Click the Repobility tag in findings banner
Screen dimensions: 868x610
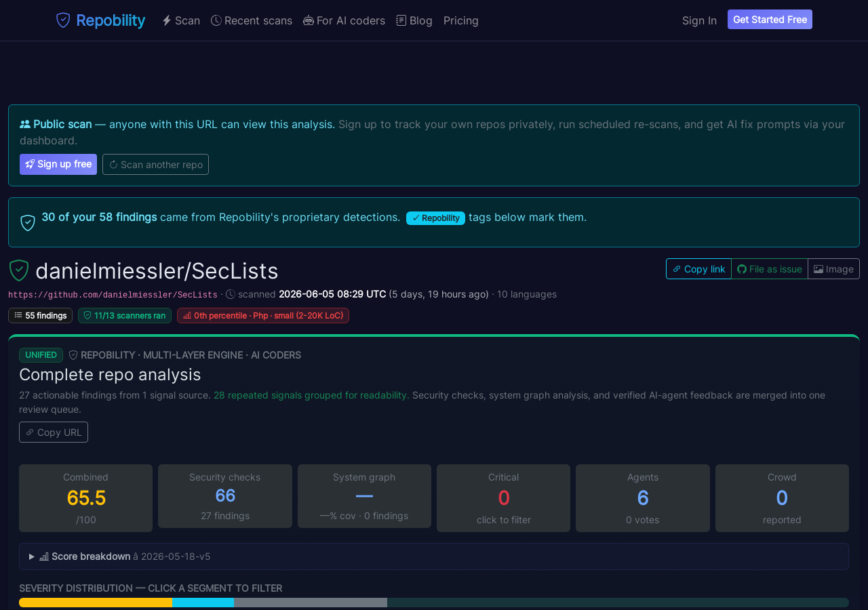click(x=435, y=218)
